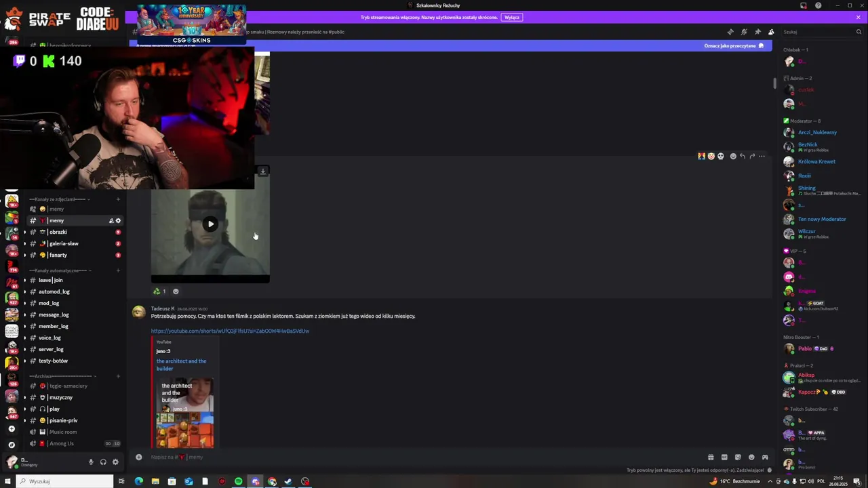
Task: Open the gift icon in message box
Action: tap(711, 457)
